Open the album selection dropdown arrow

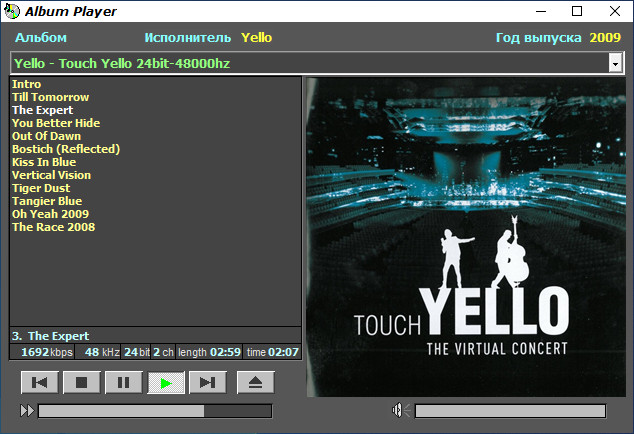pos(615,64)
